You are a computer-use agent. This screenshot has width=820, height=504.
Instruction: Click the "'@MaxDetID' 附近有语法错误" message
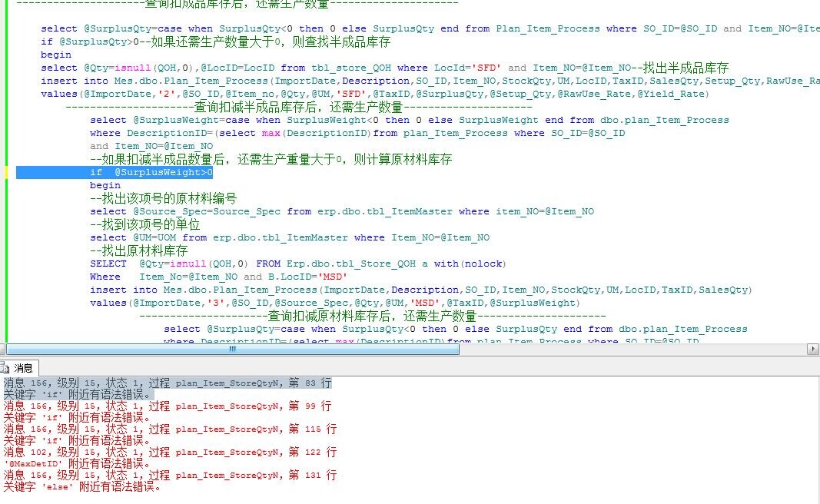pos(77,463)
